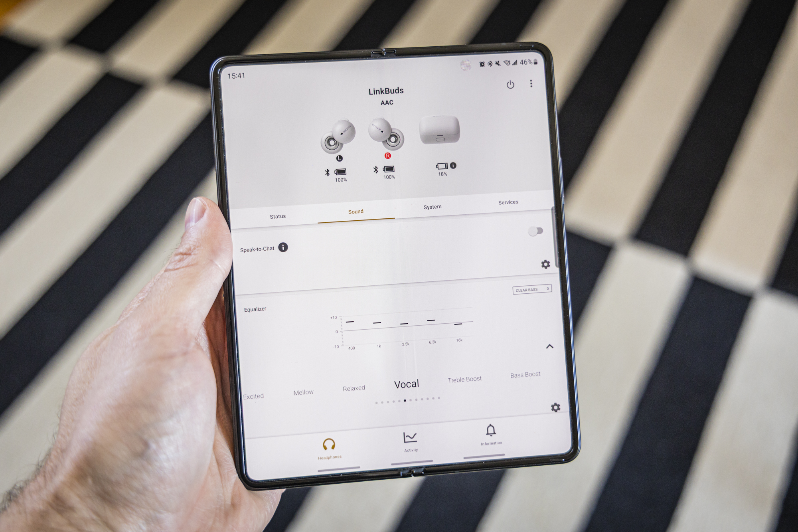Check right earbud battery status
Image resolution: width=798 pixels, height=532 pixels.
coord(386,173)
